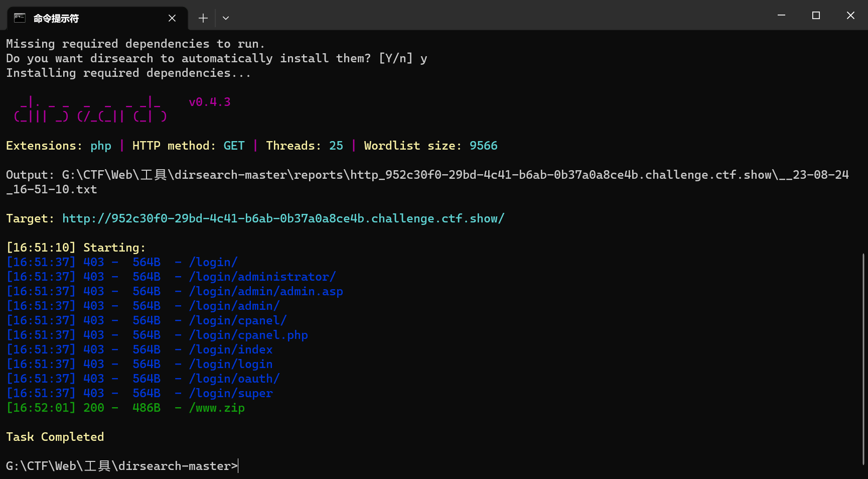Open a new terminal tab
The width and height of the screenshot is (868, 479).
pos(203,18)
